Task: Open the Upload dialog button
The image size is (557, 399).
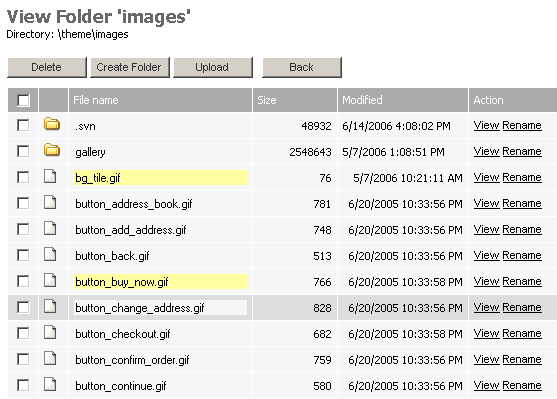Action: [x=213, y=67]
